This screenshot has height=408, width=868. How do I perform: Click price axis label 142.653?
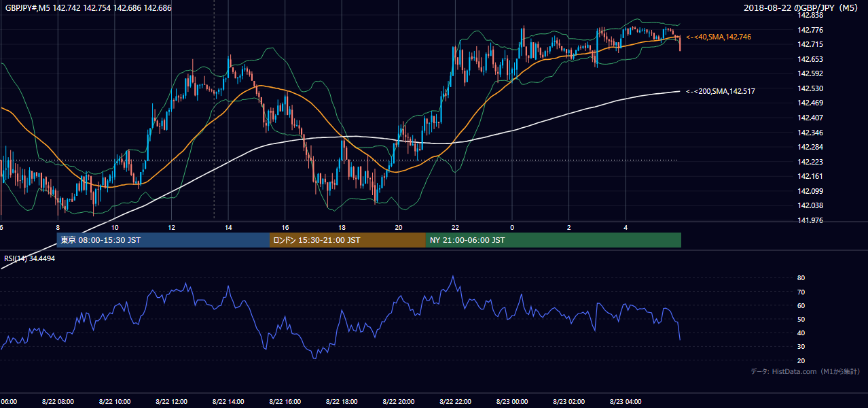(x=810, y=59)
